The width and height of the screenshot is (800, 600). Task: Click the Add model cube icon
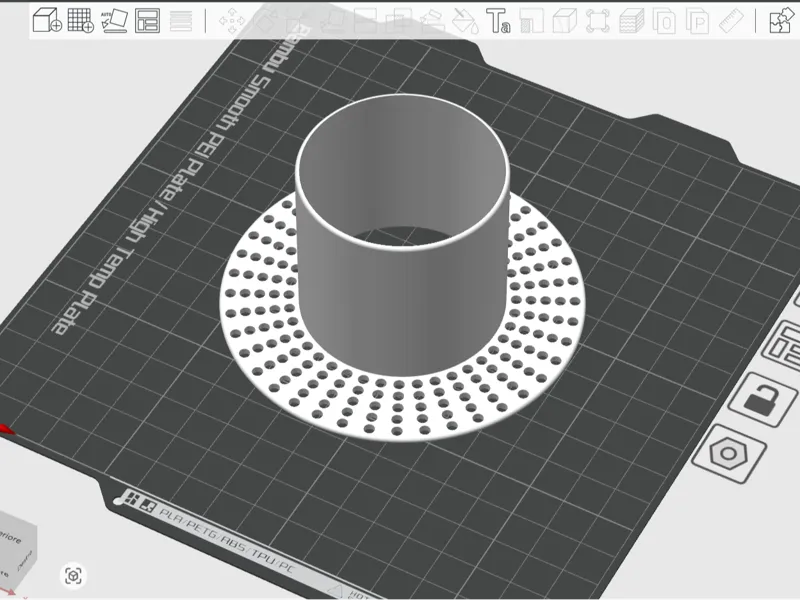pos(47,20)
